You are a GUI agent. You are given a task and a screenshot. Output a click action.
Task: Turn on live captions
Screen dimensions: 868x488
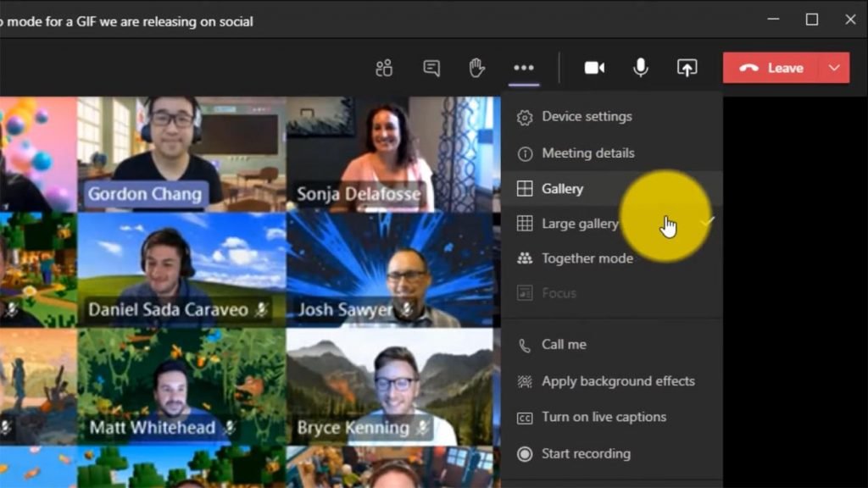604,417
